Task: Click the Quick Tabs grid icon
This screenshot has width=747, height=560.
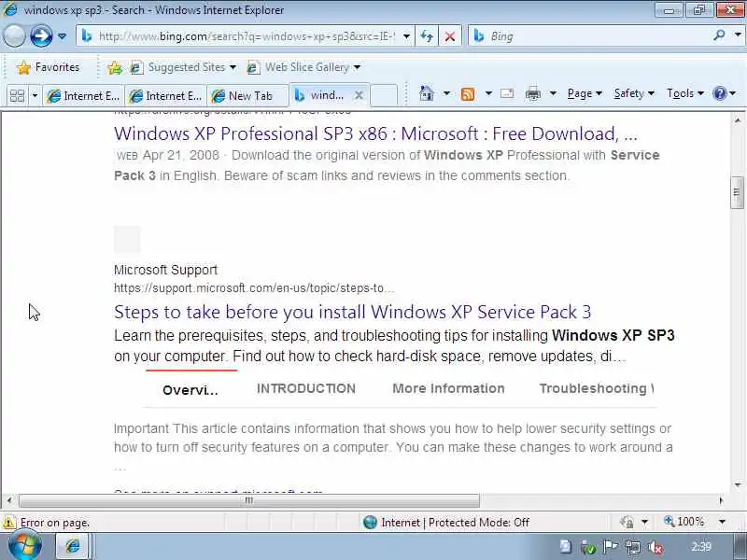Action: pyautogui.click(x=17, y=96)
